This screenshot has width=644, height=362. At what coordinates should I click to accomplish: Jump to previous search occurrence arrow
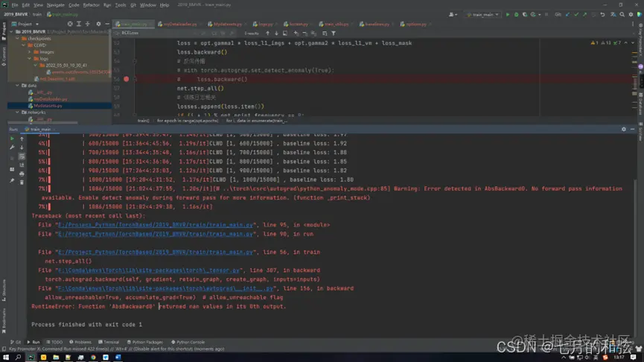(x=267, y=34)
